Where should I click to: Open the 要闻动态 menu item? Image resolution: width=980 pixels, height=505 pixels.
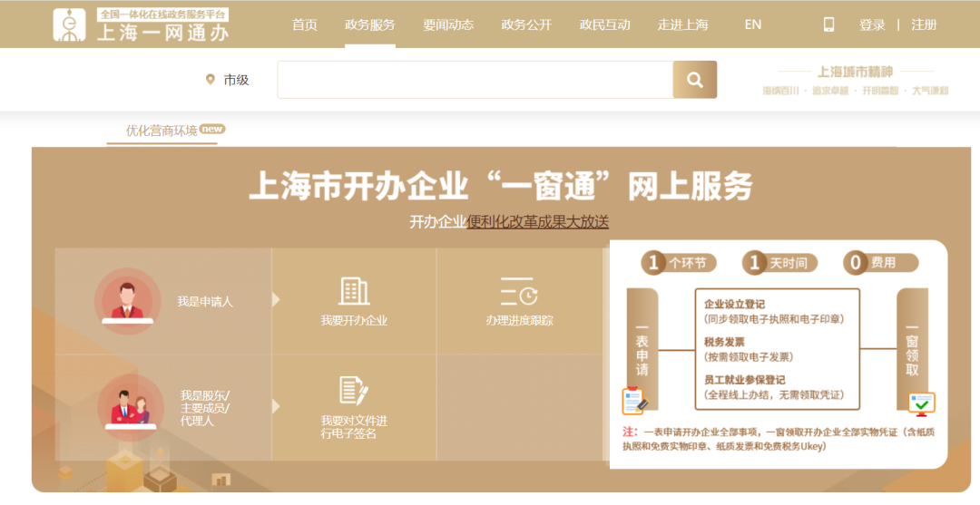(x=448, y=25)
